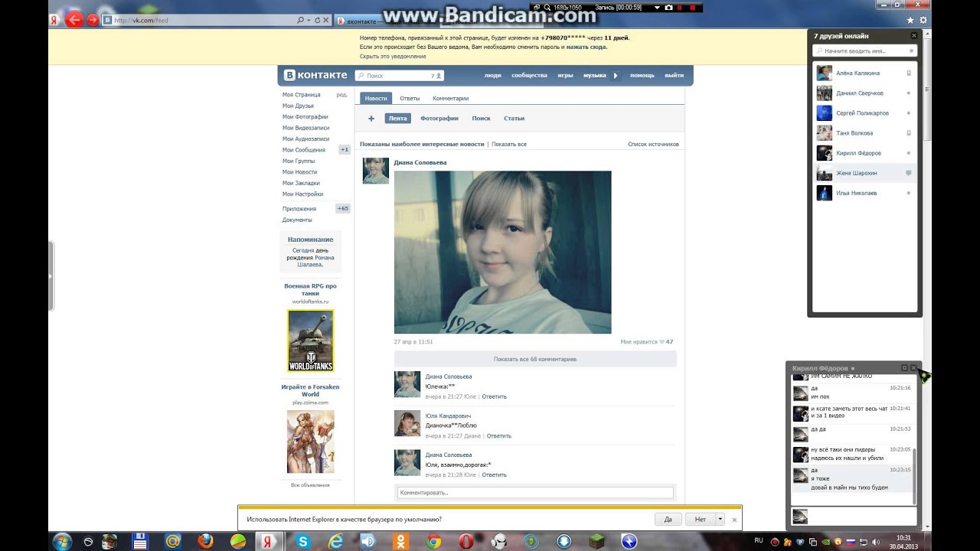Click friend search field Начните вводить имя
The image size is (980, 551).
[865, 51]
